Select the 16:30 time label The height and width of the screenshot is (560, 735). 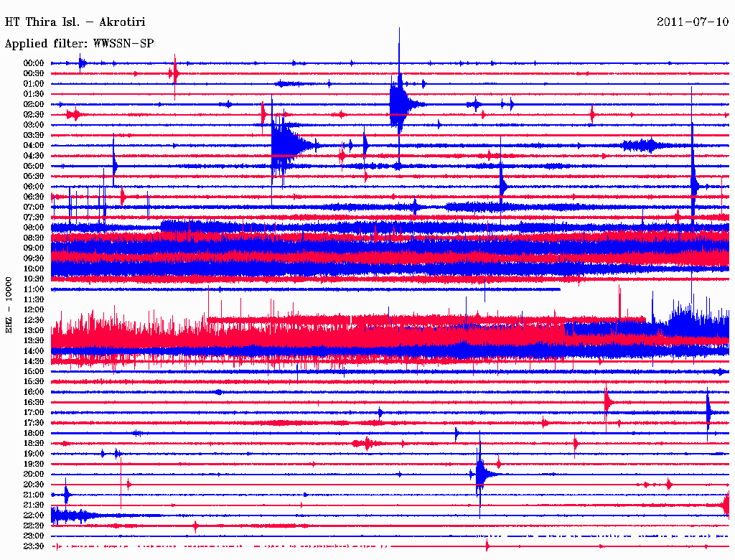coord(34,403)
